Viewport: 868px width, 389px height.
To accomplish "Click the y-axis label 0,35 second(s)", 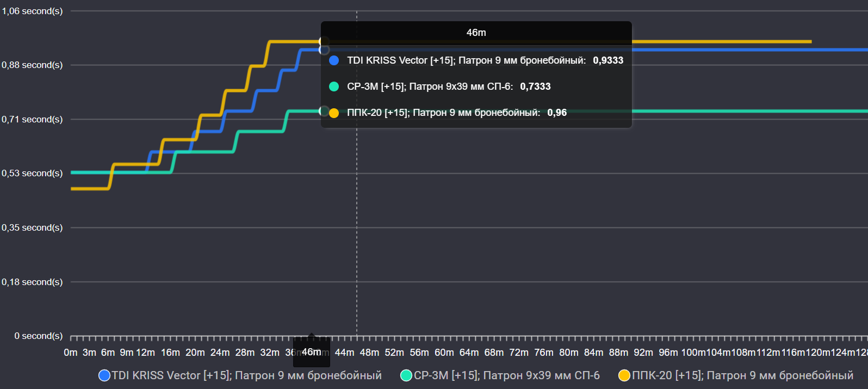I will [32, 227].
